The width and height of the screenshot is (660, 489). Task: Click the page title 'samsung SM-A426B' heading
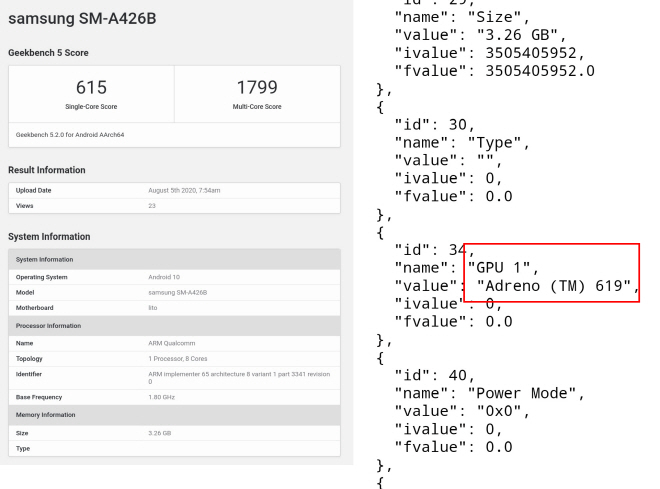coord(82,19)
